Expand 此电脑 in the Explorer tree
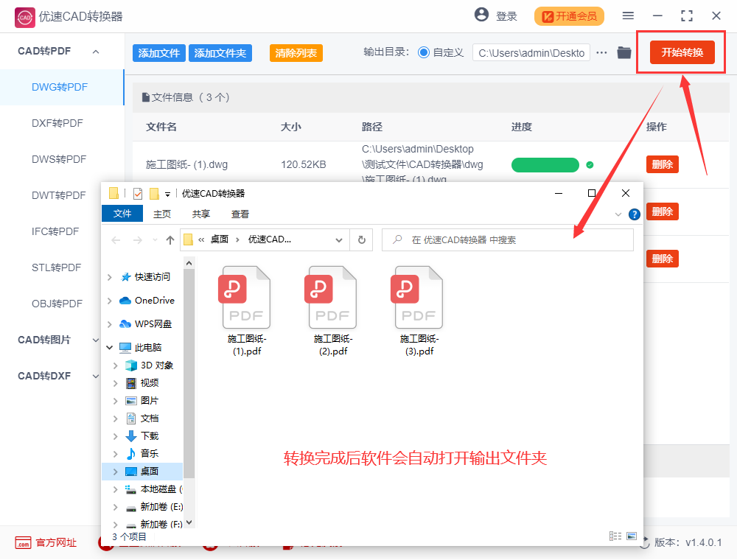This screenshot has width=737, height=560. click(109, 347)
